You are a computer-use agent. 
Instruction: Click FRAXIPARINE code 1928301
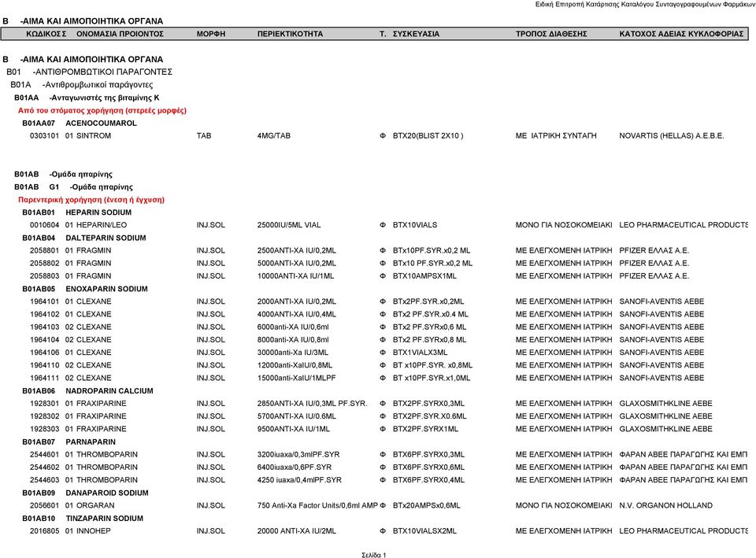44,403
